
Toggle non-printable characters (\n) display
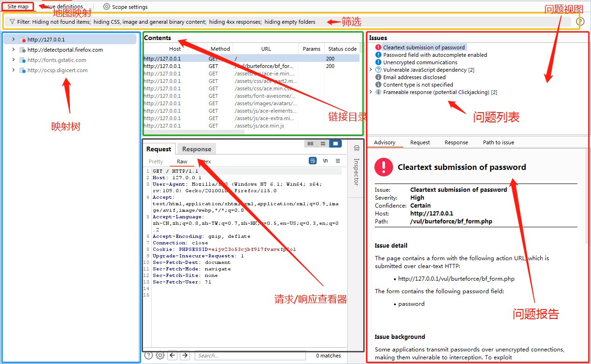[x=326, y=161]
